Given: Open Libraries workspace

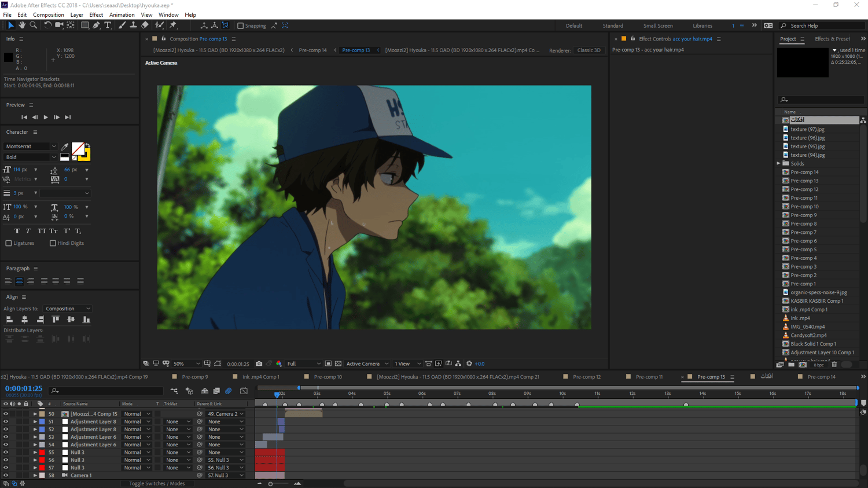Looking at the screenshot, I should click(x=703, y=25).
